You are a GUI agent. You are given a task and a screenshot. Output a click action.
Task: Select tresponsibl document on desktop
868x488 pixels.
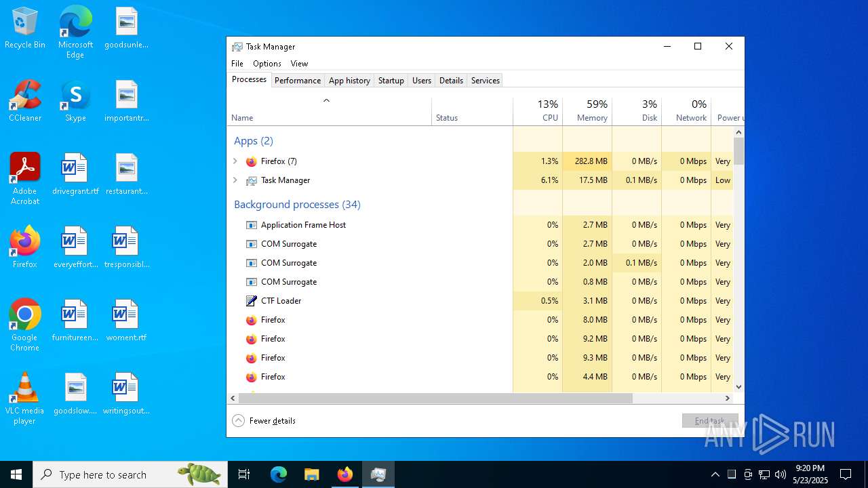click(x=126, y=247)
